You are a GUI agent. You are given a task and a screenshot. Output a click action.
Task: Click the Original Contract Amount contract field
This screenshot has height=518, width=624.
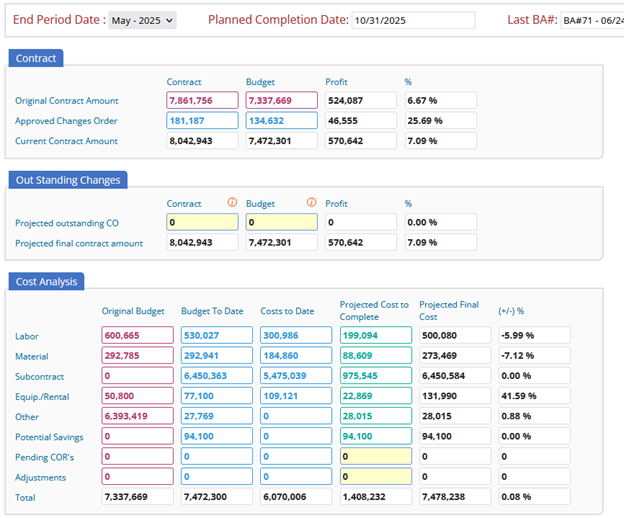[202, 101]
